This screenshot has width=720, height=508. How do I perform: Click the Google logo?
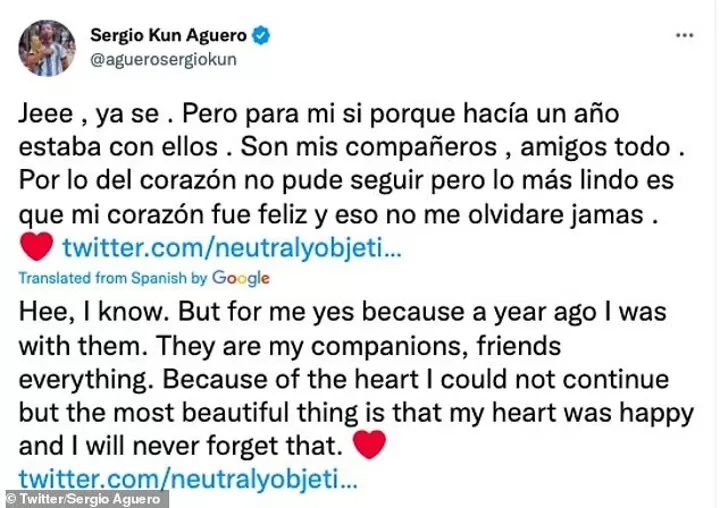[x=241, y=278]
